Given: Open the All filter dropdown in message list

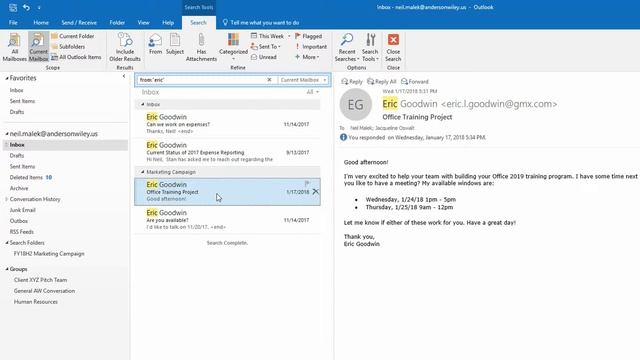Looking at the screenshot, I should (313, 92).
